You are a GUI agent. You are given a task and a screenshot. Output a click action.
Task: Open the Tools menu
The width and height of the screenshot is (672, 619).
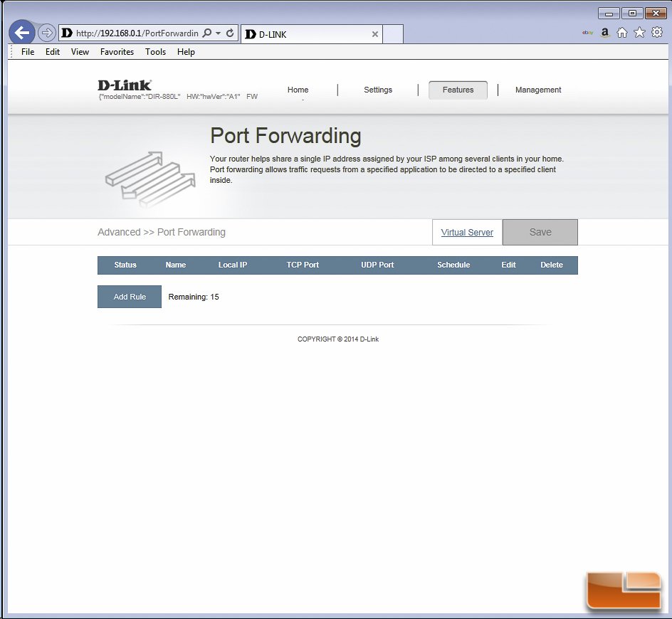[x=156, y=52]
